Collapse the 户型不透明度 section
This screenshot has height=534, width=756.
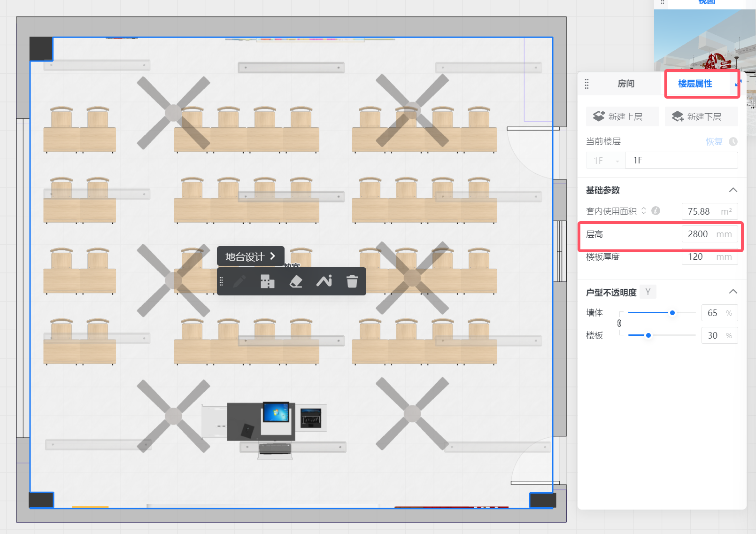(x=733, y=292)
